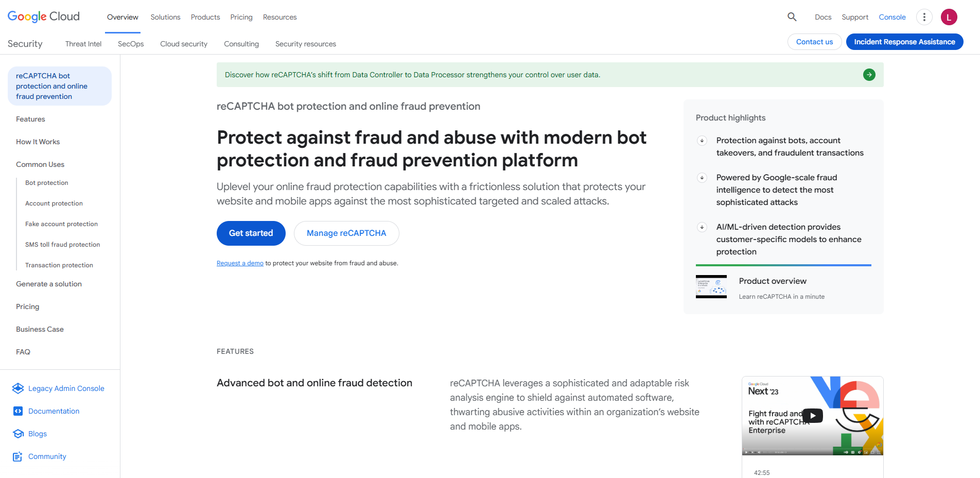Follow the 'Request a demo' link

[x=240, y=263]
